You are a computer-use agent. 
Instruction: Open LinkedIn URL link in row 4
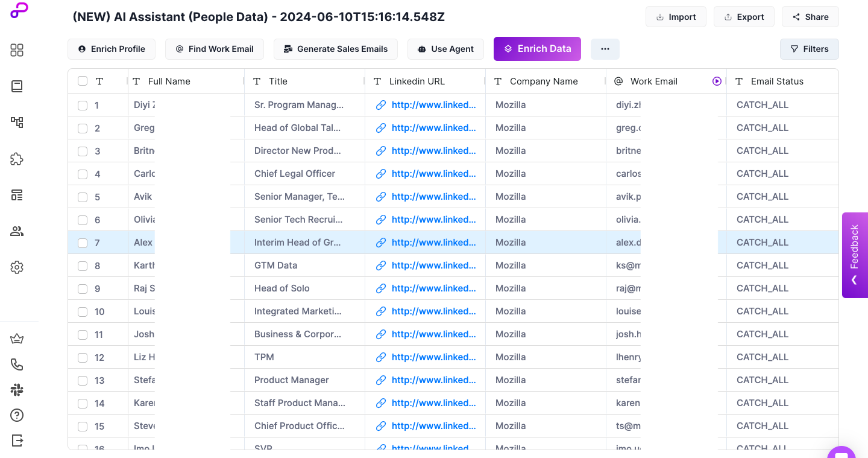[x=433, y=174]
